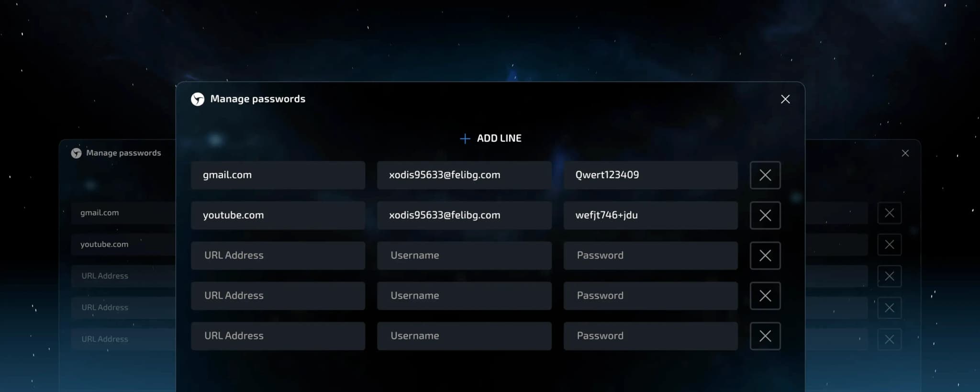This screenshot has height=392, width=980.
Task: Click the browser logo beside Manage passwords
Action: (198, 99)
